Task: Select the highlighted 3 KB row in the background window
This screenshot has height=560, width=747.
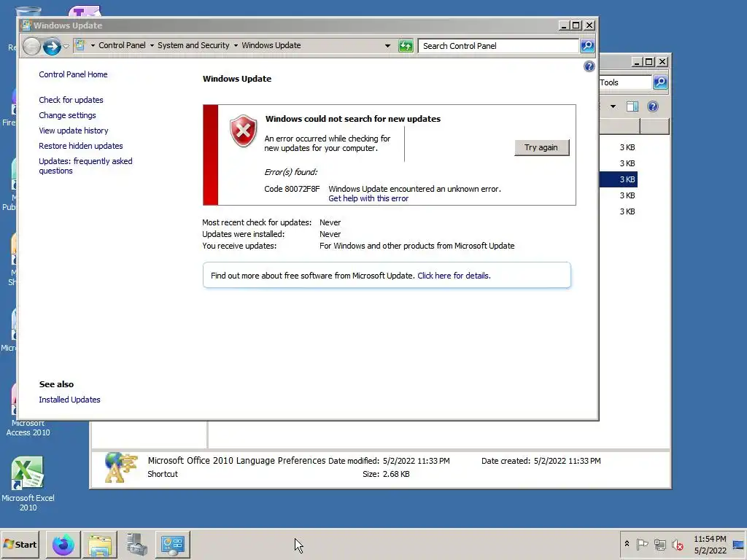Action: pos(619,179)
